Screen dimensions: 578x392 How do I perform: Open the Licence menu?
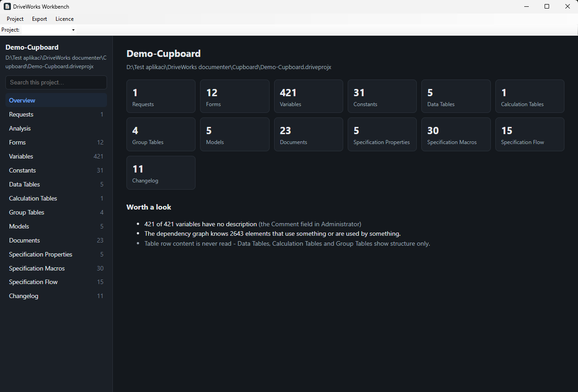65,19
